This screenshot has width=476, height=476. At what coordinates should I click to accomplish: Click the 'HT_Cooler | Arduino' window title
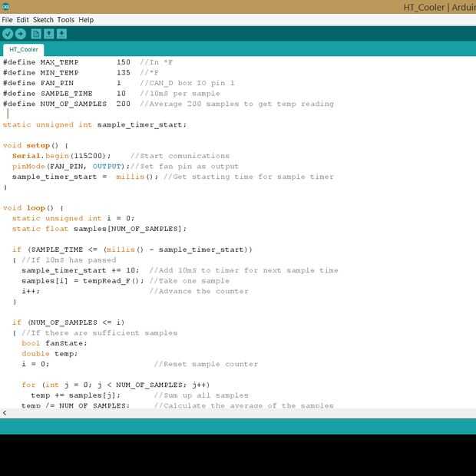point(440,7)
